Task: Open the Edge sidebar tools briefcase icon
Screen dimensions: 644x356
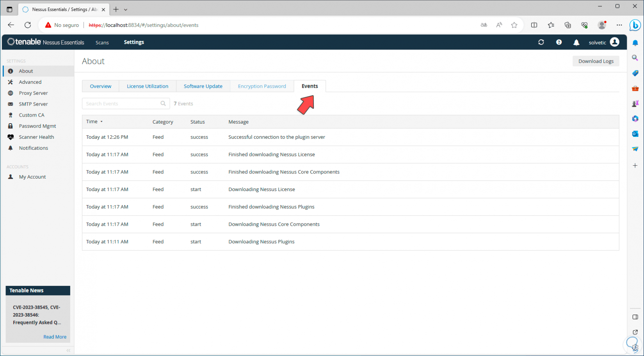Action: (x=635, y=89)
